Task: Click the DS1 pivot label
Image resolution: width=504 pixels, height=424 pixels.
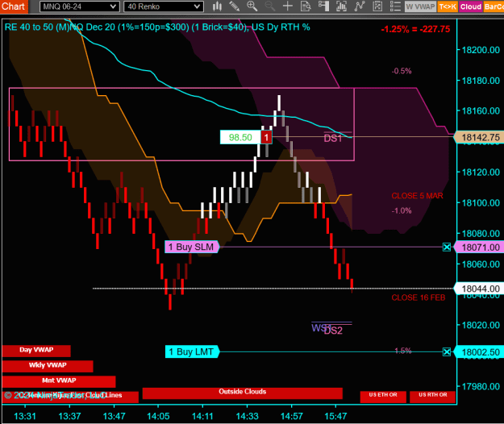Action: (333, 139)
